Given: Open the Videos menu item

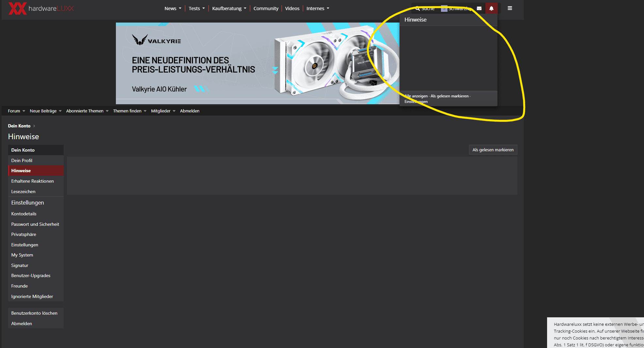Looking at the screenshot, I should click(292, 8).
